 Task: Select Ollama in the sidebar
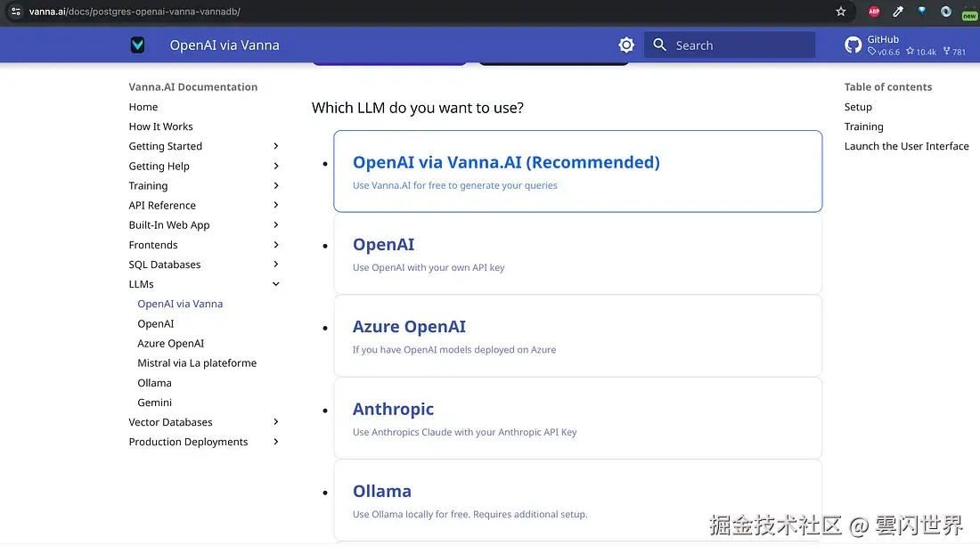click(x=154, y=383)
